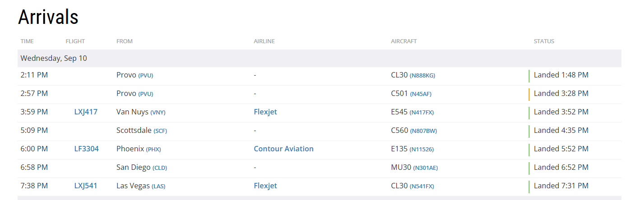Select Flexjet airline on Las Vegas row
644x200 pixels.
point(265,186)
